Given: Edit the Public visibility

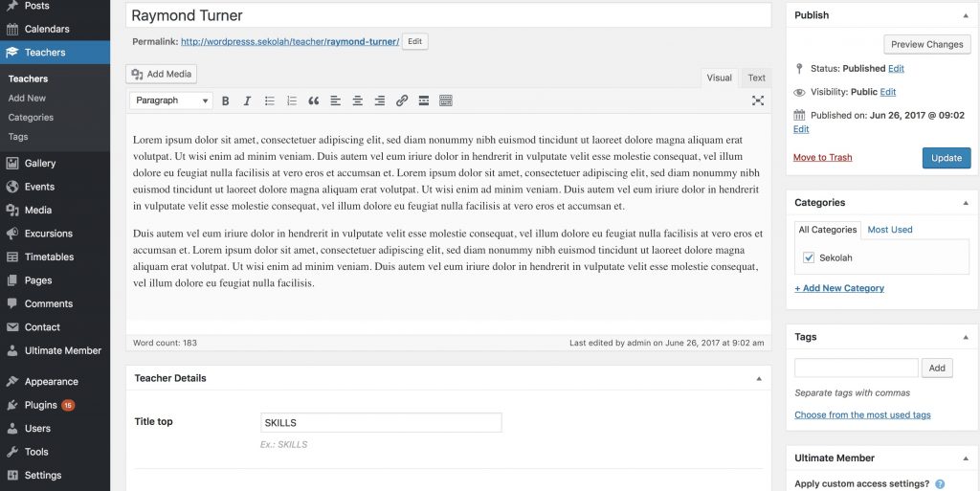Looking at the screenshot, I should (887, 92).
